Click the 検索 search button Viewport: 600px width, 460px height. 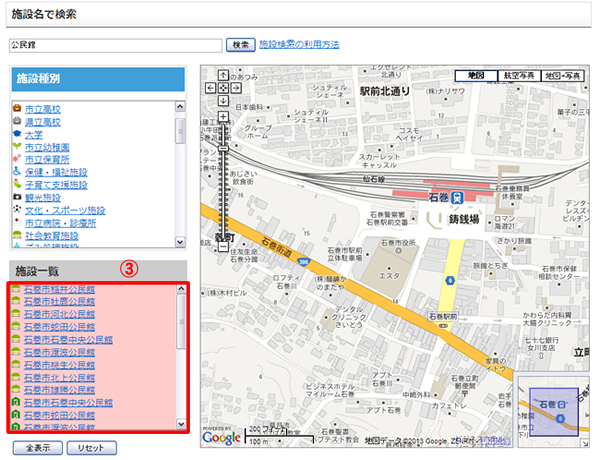[x=241, y=45]
